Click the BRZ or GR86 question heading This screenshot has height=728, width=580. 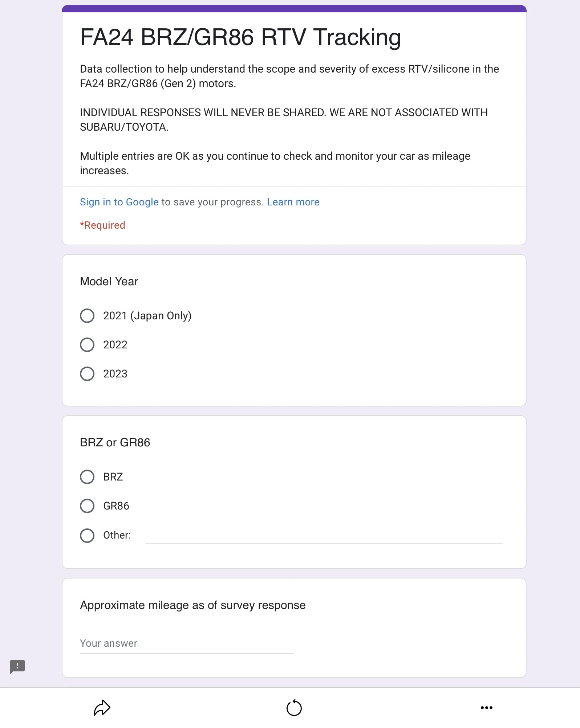(115, 442)
